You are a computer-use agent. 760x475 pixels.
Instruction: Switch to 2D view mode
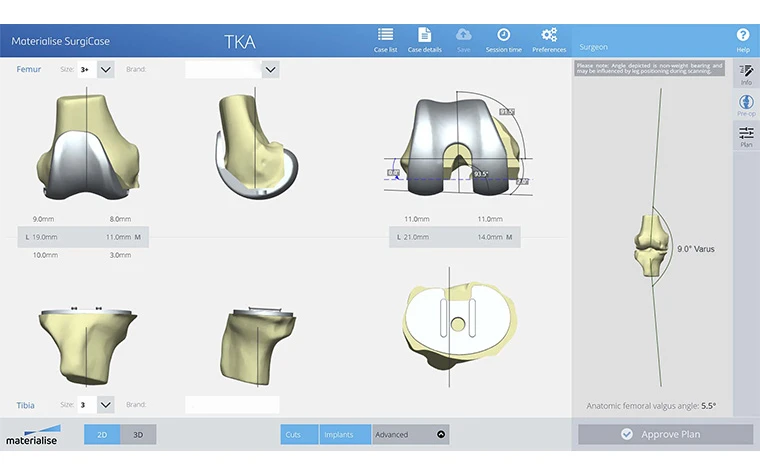[x=102, y=435]
